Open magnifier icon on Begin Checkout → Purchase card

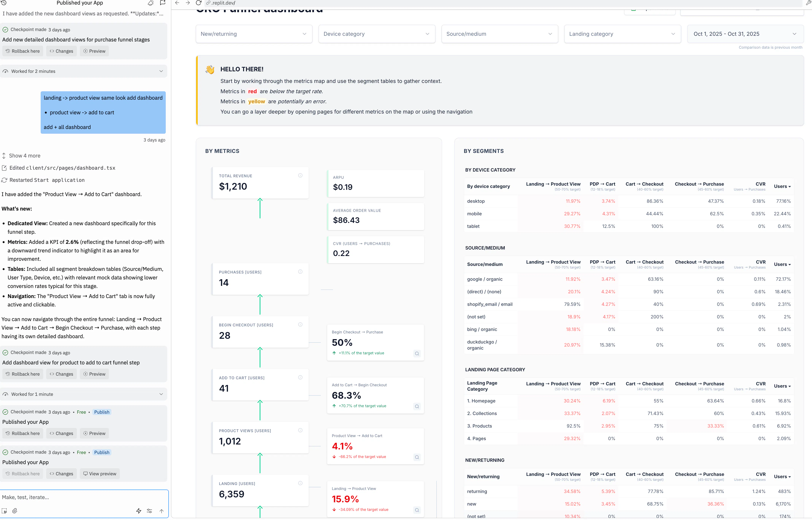[417, 354]
